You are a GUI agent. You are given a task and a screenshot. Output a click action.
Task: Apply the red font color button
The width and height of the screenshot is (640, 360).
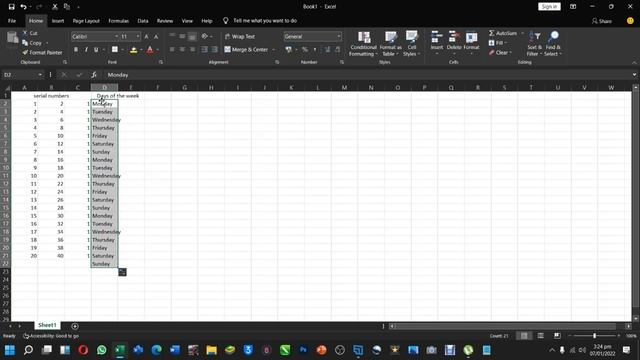pos(150,49)
